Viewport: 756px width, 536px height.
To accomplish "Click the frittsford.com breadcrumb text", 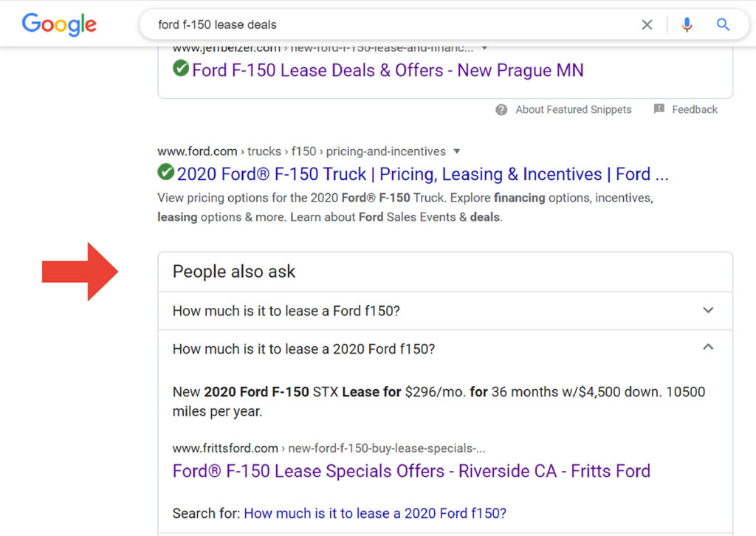I will tap(327, 448).
